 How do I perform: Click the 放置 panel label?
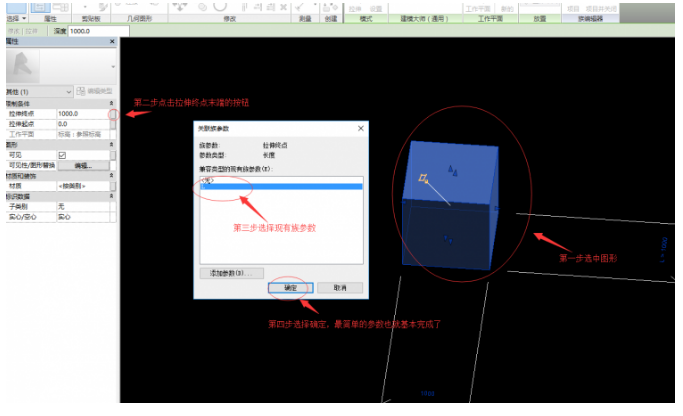tap(540, 19)
